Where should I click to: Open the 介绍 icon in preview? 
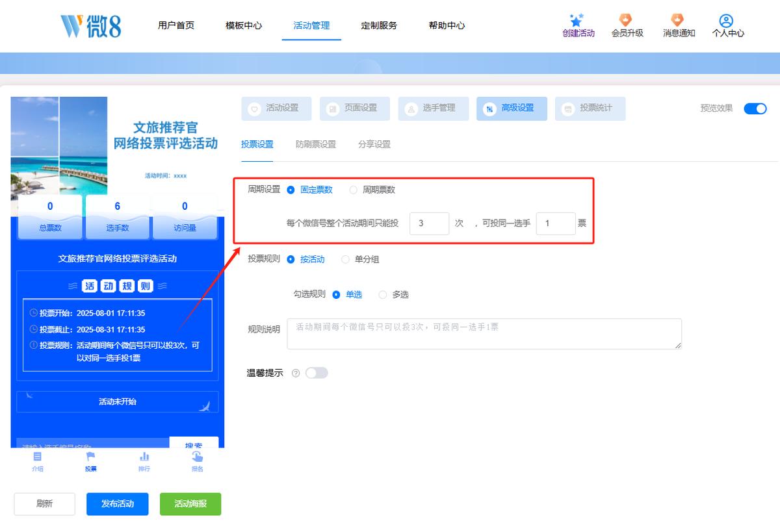[38, 457]
